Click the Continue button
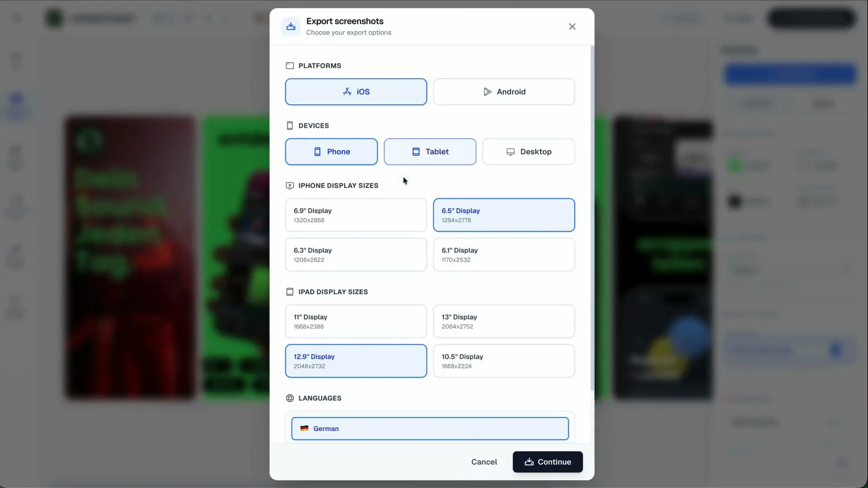Screen dimensions: 868x488 [x=547, y=462]
